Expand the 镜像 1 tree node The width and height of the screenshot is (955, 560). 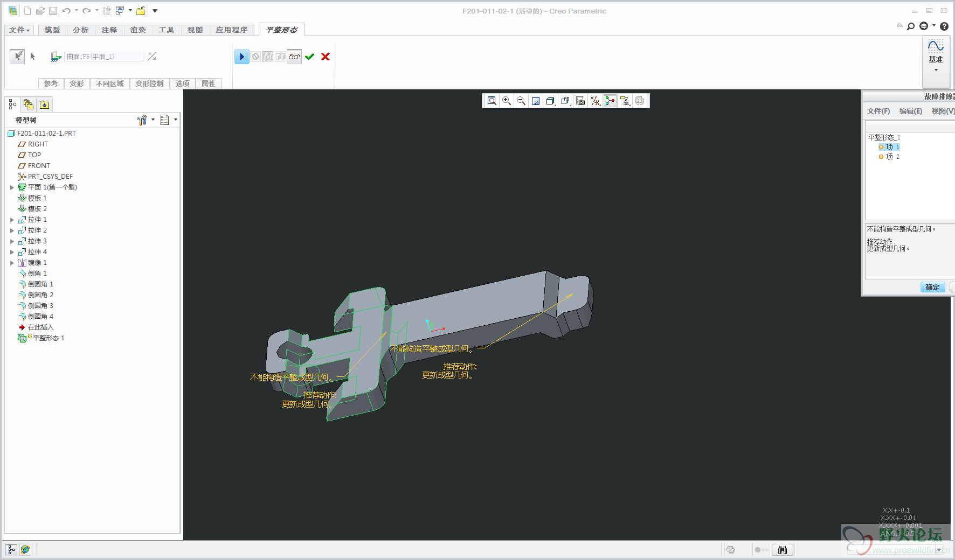12,263
